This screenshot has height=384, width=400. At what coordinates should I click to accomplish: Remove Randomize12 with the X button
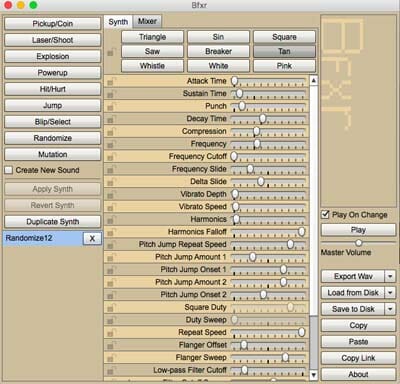[x=92, y=238]
